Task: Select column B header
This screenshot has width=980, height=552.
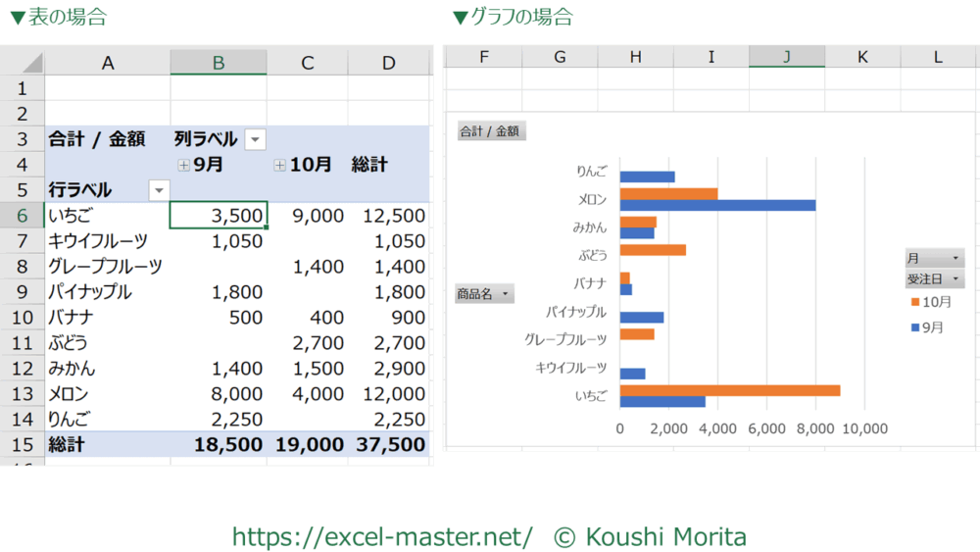Action: click(219, 63)
